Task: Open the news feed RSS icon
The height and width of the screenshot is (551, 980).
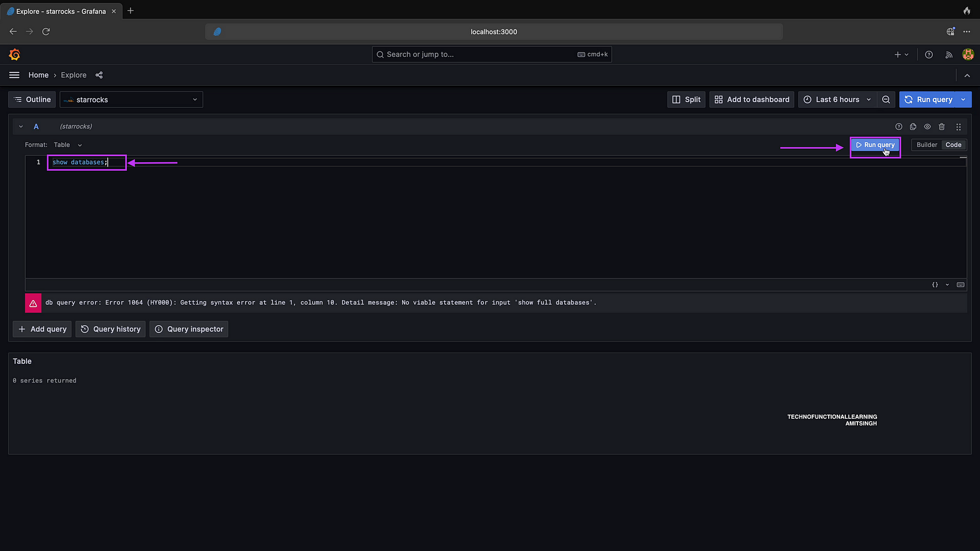Action: (949, 54)
